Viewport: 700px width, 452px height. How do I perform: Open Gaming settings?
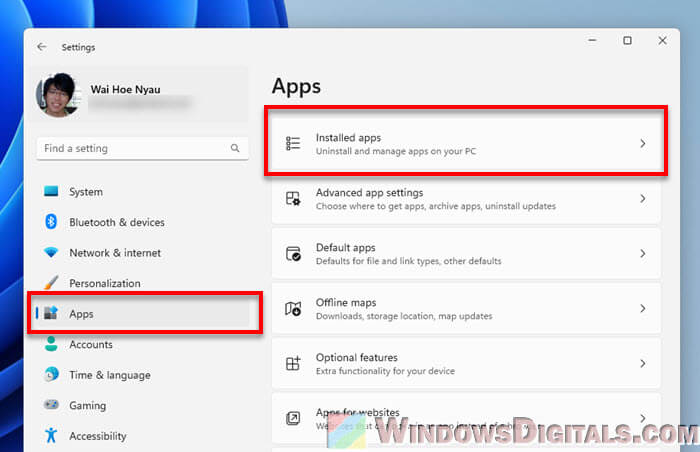pos(142,406)
